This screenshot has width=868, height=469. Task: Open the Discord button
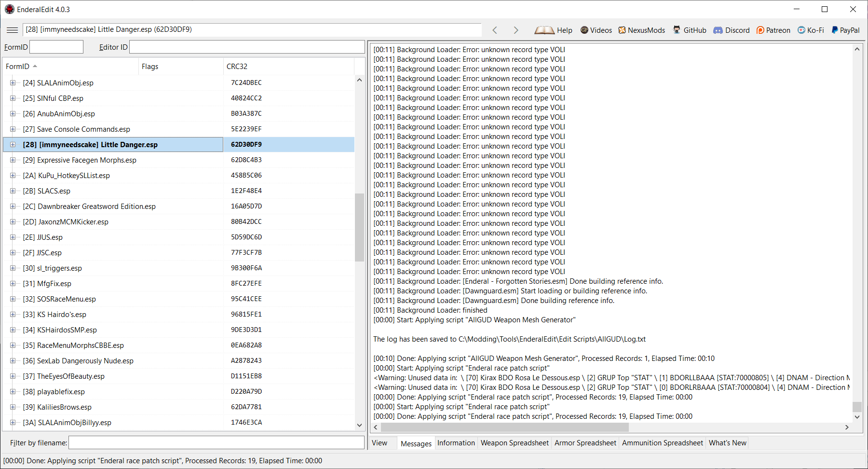[732, 30]
